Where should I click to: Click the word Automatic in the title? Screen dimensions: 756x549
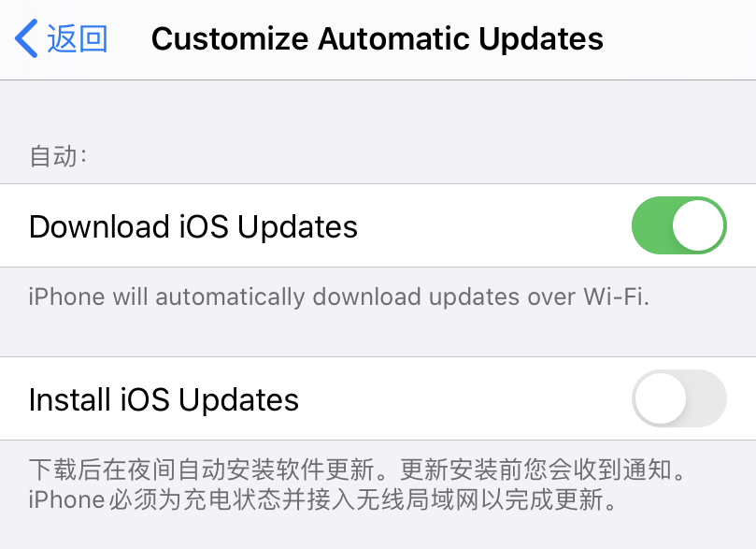393,38
